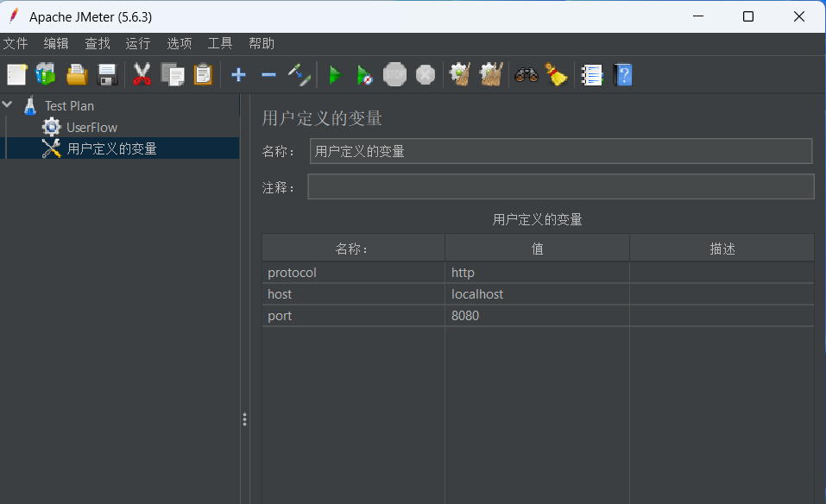Click the Open file folder icon
The image size is (826, 504).
77,75
